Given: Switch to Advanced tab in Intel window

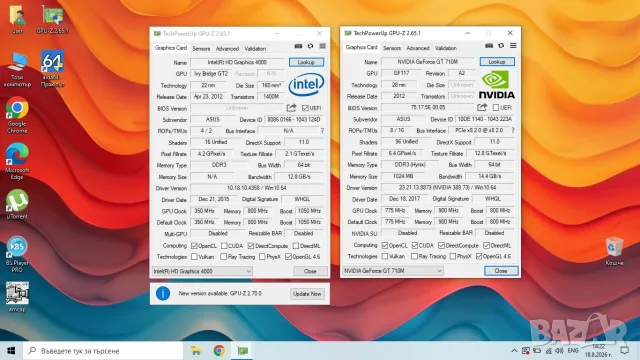Looking at the screenshot, I should pos(227,49).
